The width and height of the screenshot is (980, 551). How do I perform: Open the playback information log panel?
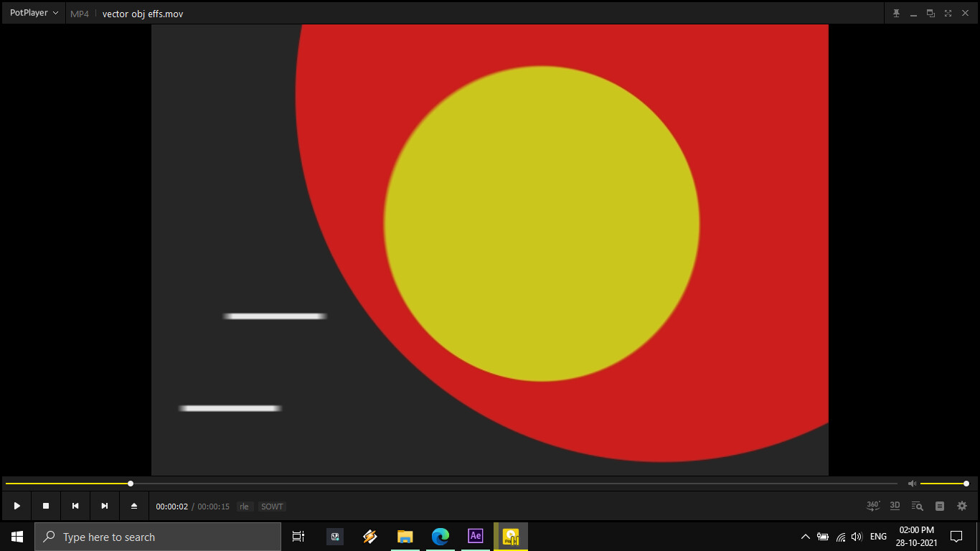click(939, 506)
